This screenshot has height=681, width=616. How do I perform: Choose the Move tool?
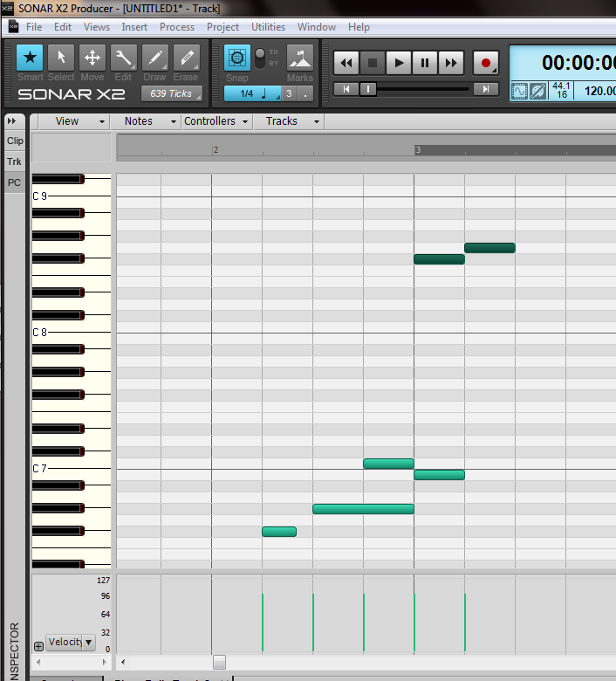92,58
